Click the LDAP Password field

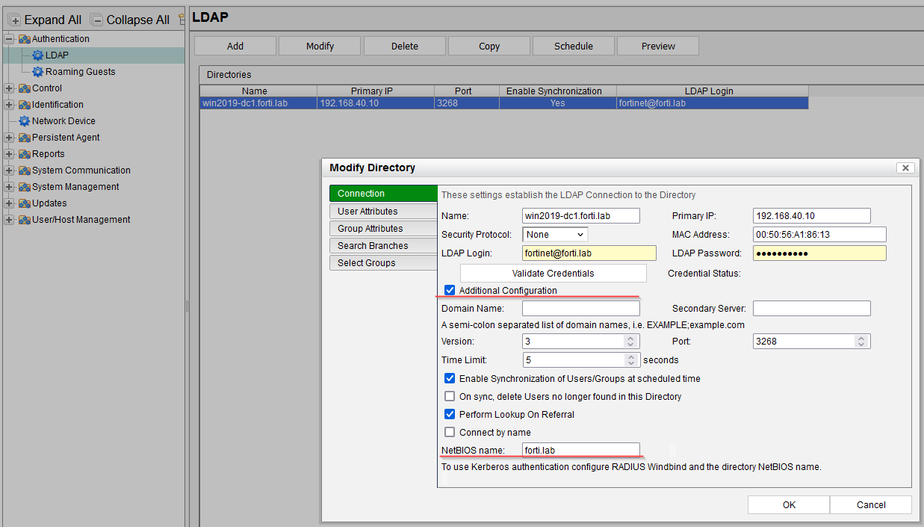click(x=820, y=253)
